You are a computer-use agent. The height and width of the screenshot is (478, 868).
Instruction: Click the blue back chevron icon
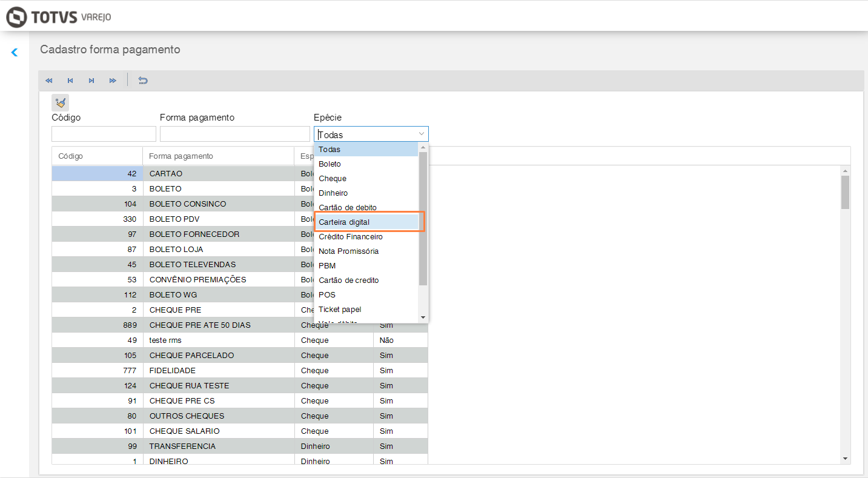(x=15, y=53)
